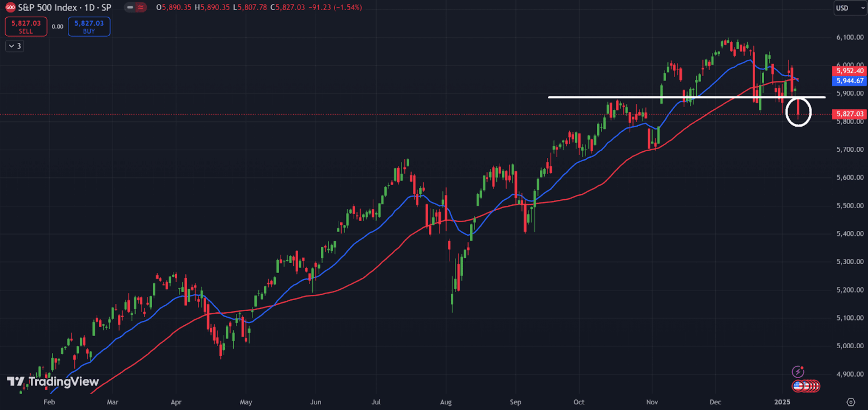The height and width of the screenshot is (410, 868).
Task: Click the purple lightning bolt news flash icon
Action: (797, 372)
